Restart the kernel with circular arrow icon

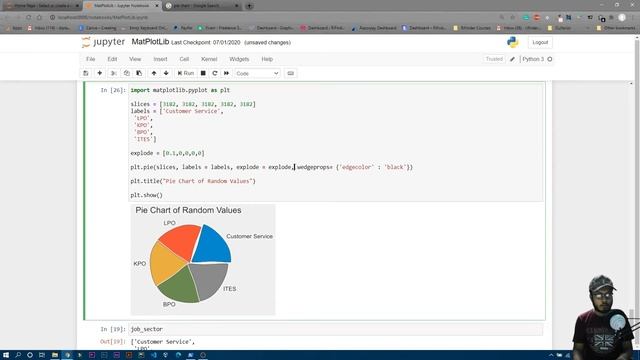point(215,73)
